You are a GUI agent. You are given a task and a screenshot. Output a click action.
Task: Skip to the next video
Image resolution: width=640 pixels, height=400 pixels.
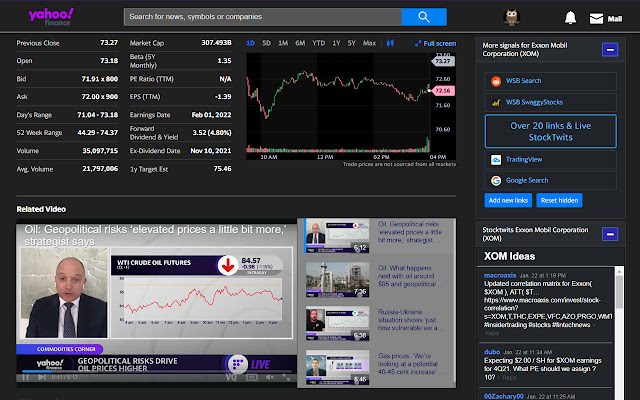coord(42,377)
